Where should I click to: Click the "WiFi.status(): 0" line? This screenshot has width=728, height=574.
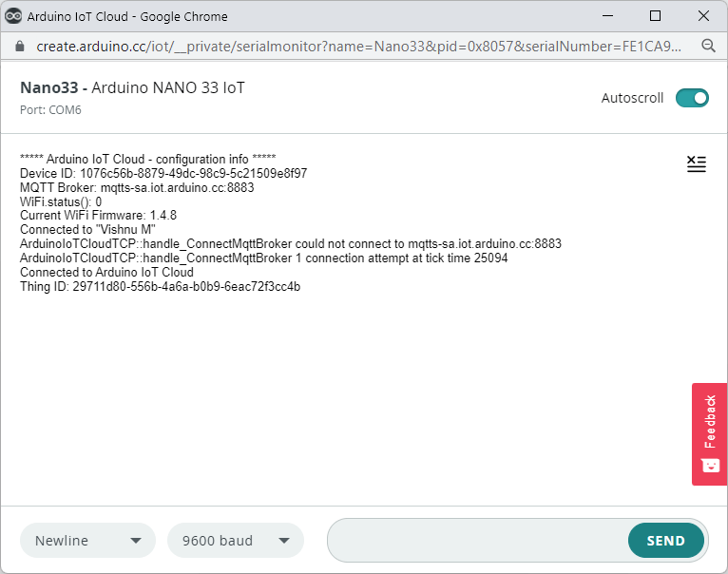coord(61,201)
